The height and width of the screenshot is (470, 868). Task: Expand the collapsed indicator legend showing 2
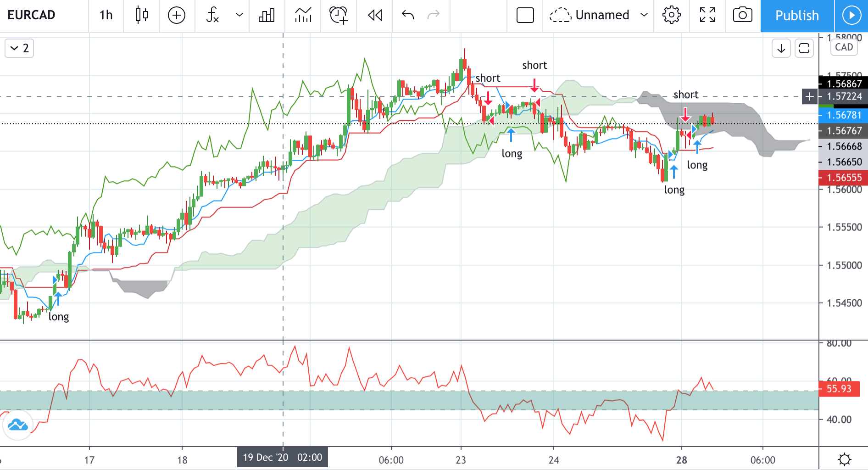(x=19, y=48)
